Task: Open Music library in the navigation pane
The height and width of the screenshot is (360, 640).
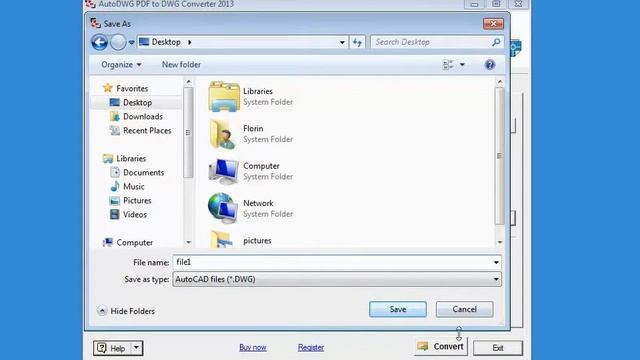Action: click(133, 187)
